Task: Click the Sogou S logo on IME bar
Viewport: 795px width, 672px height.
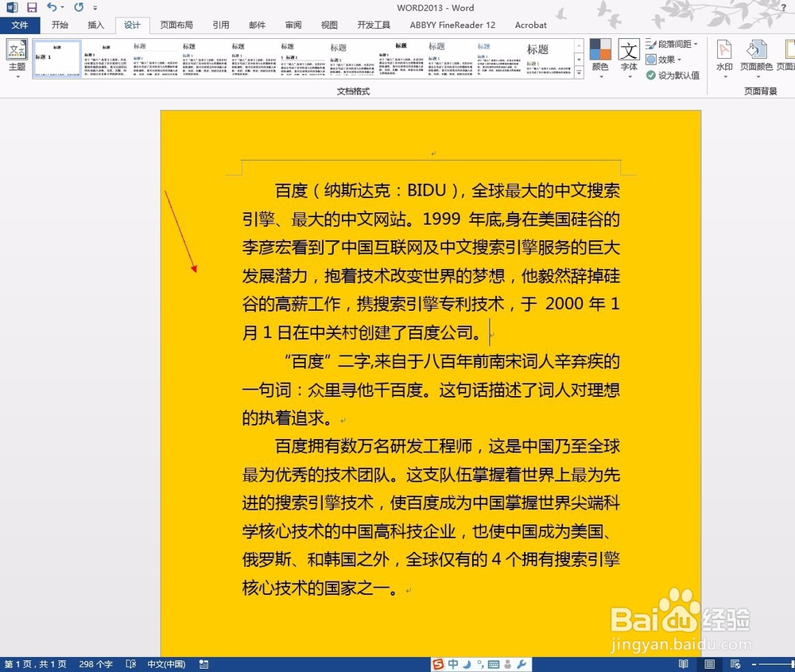Action: [x=439, y=664]
